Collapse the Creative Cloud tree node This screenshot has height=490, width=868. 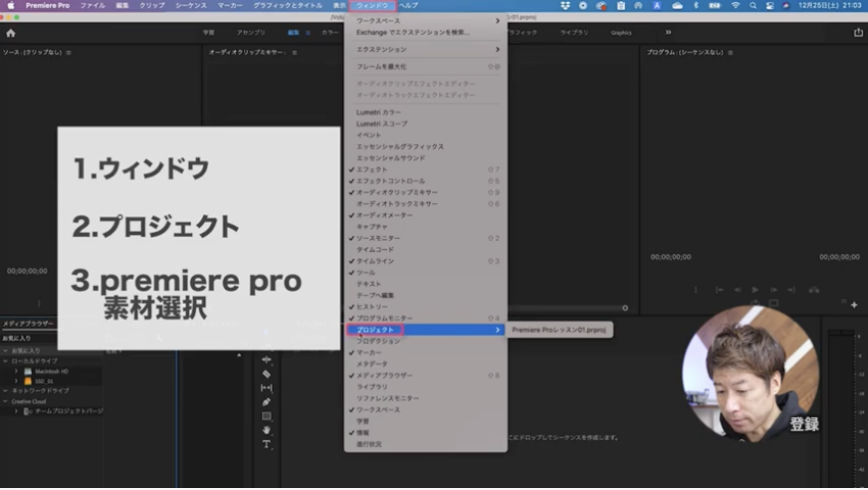[6, 401]
